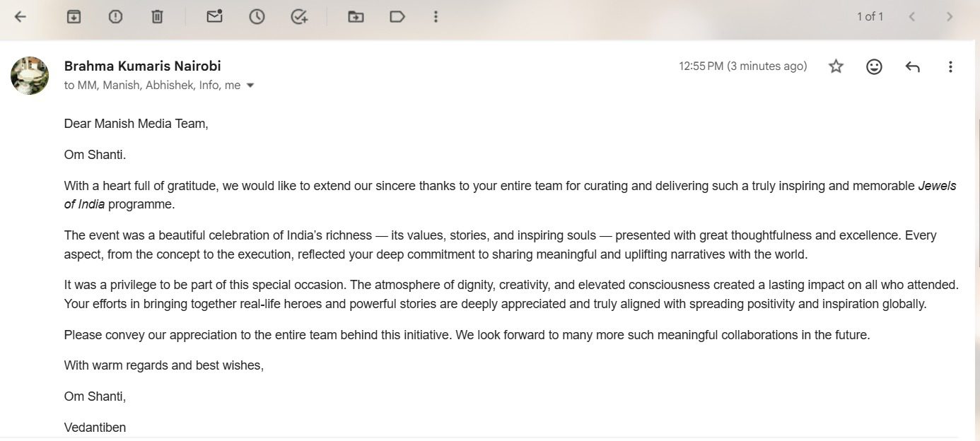Add this email to tasks
The image size is (980, 441).
(x=299, y=16)
